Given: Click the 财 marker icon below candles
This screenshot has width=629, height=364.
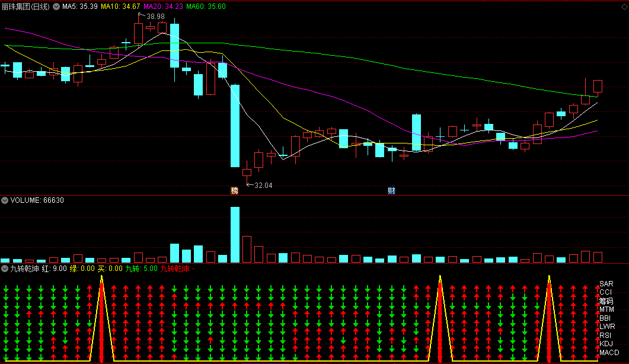Looking at the screenshot, I should click(391, 191).
